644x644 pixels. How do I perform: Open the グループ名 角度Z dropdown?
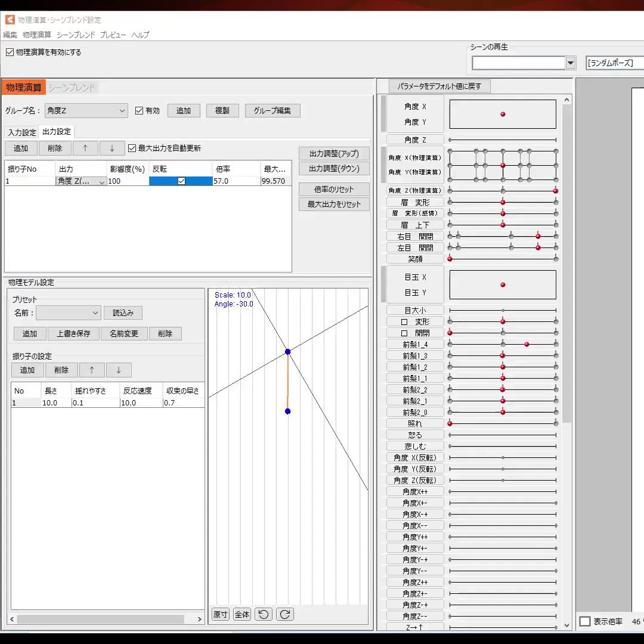86,110
